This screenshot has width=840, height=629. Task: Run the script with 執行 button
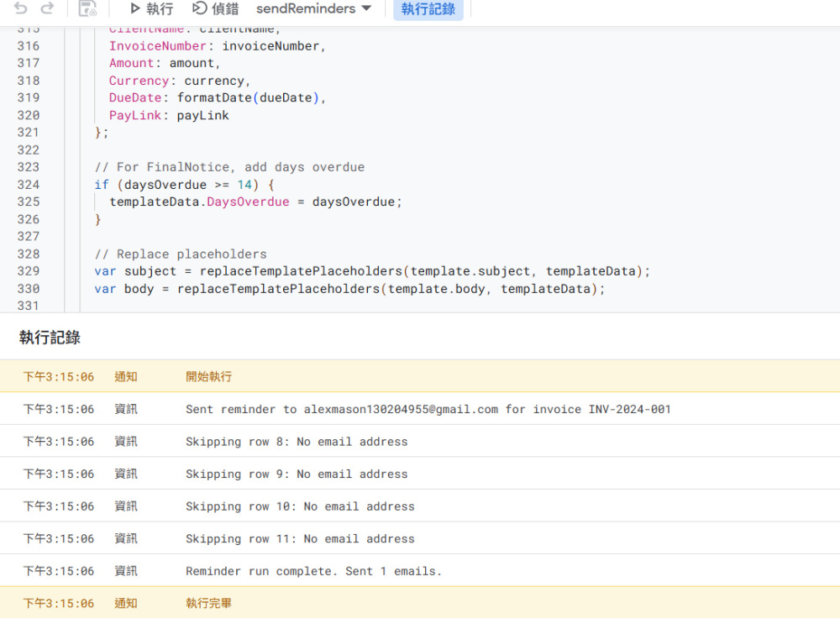(151, 8)
